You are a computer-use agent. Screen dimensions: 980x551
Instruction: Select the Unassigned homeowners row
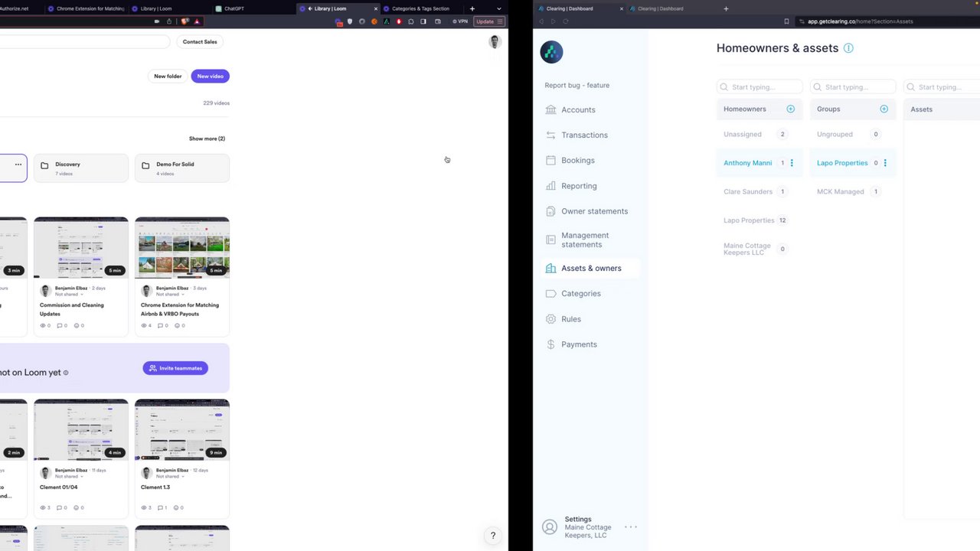pos(759,134)
